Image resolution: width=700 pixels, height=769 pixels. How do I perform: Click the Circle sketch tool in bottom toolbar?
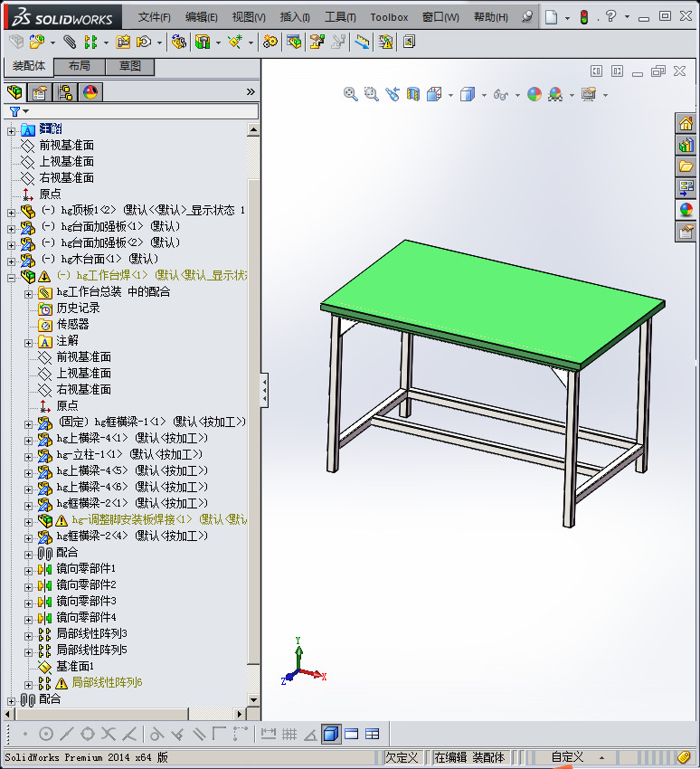tap(46, 734)
